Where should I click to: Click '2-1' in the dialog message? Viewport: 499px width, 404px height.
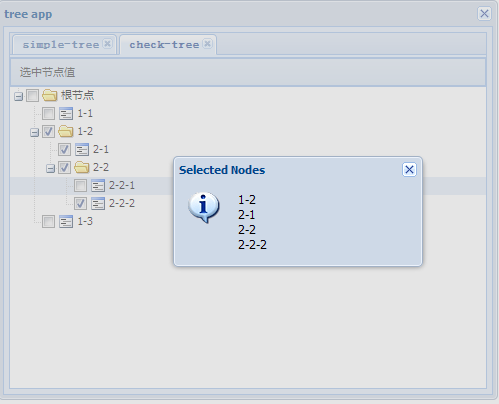(247, 215)
